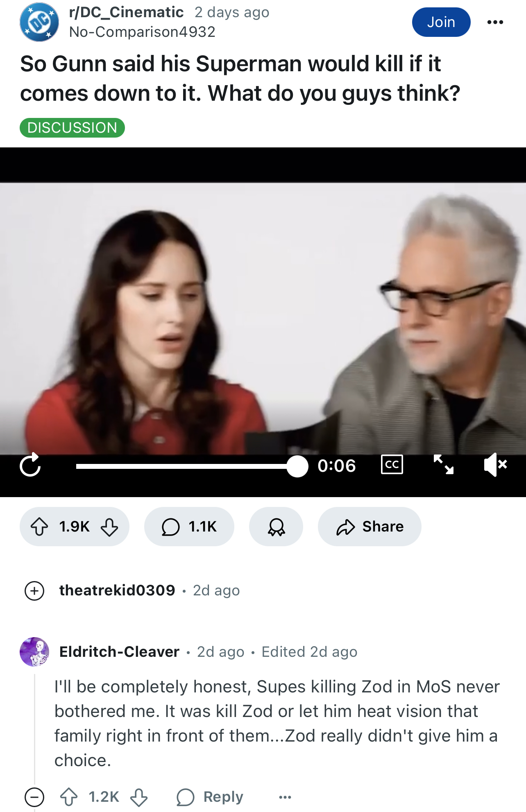Image resolution: width=526 pixels, height=812 pixels.
Task: Collapse Eldritch-Cleaver's comment thread
Action: (x=34, y=797)
